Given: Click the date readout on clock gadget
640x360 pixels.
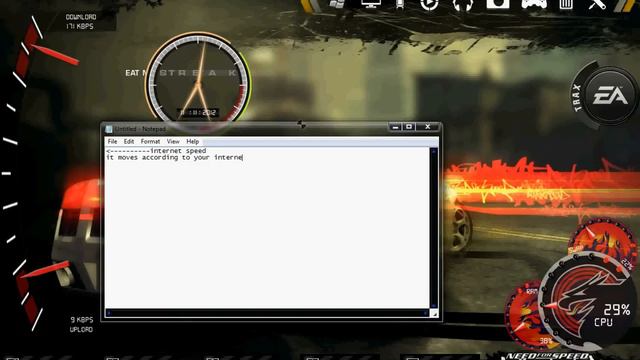Looking at the screenshot, I should (198, 112).
